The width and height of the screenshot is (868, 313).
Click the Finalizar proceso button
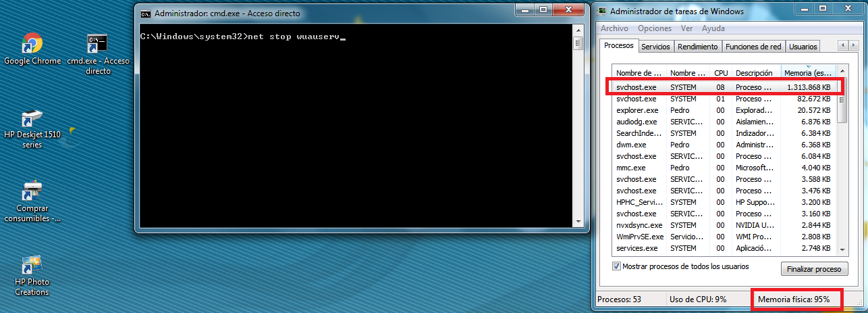(814, 269)
